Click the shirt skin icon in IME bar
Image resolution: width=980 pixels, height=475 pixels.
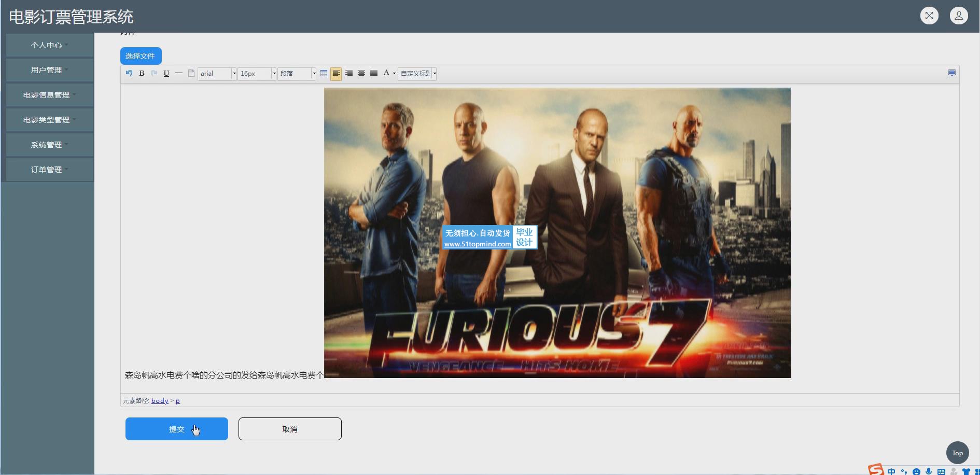966,471
